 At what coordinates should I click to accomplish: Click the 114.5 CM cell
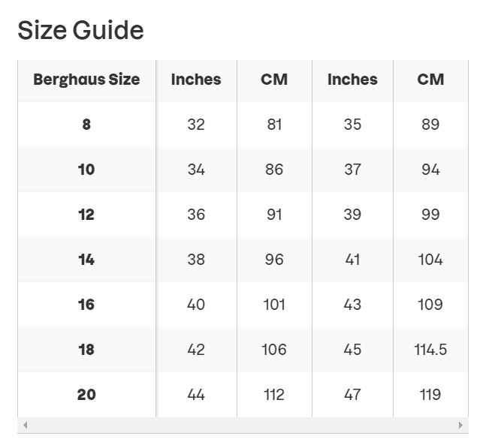tap(430, 350)
